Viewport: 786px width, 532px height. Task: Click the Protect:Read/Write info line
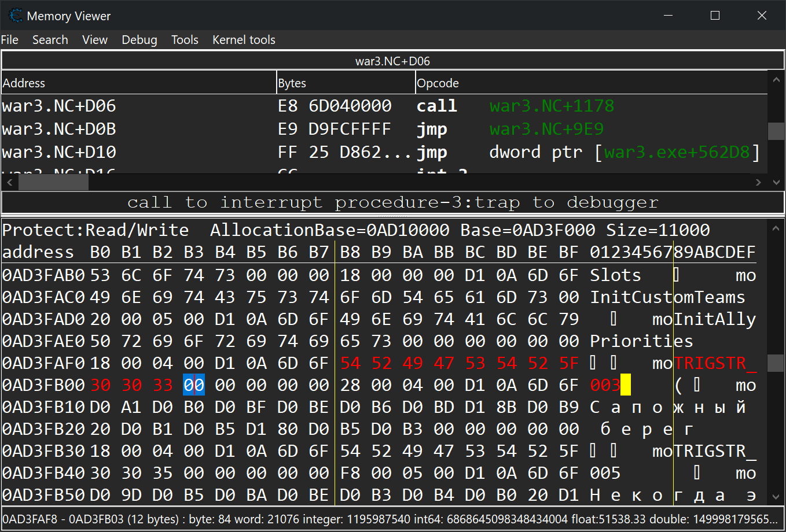356,230
